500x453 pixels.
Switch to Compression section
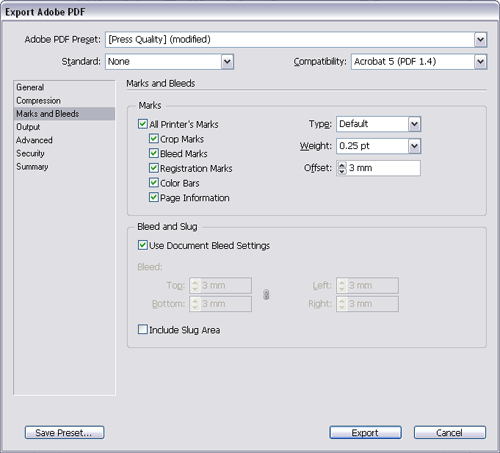pos(64,101)
